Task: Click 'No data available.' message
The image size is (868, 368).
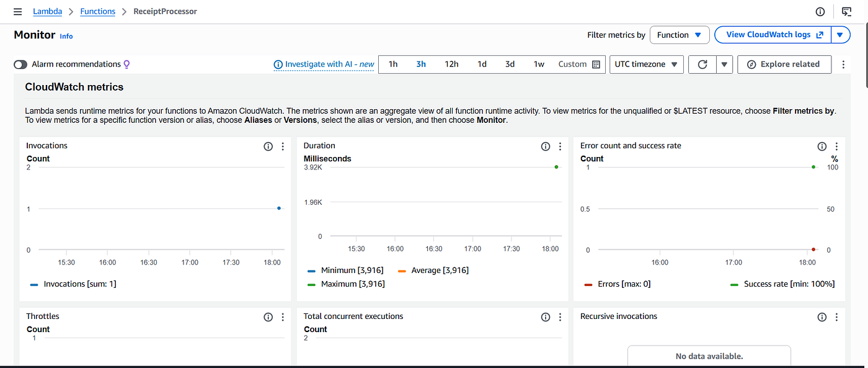Action: (709, 356)
